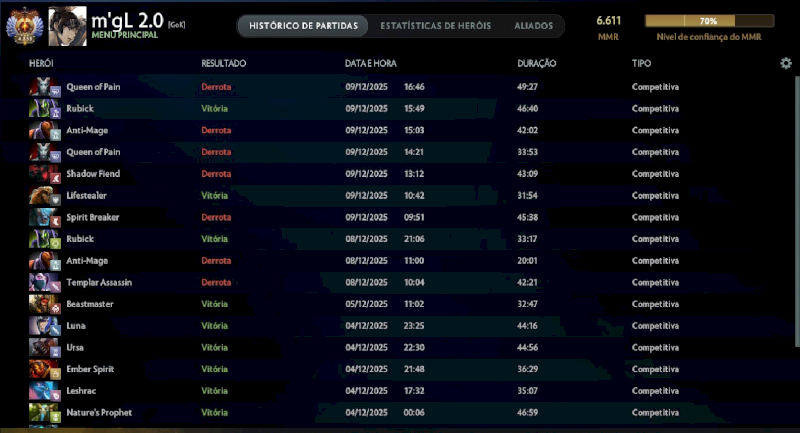Click Queen of Pain icon in 16:46 match

(45, 87)
